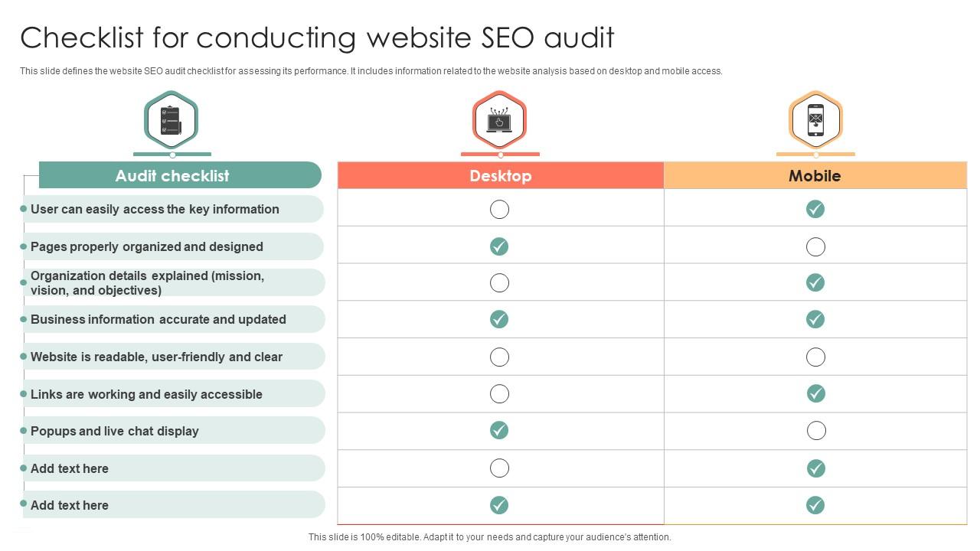
Task: Click Mobile checkmark in the last row
Action: click(815, 505)
